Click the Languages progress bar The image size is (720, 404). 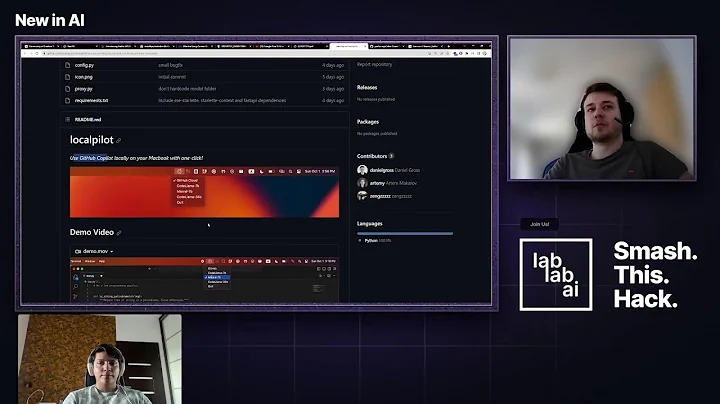(405, 233)
